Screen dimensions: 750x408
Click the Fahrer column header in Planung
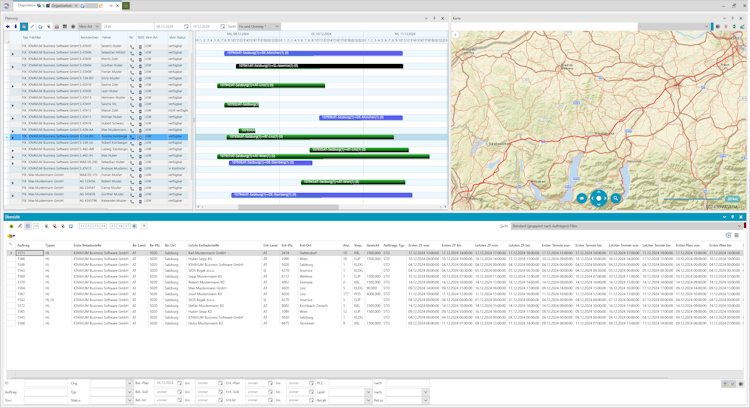pos(113,37)
